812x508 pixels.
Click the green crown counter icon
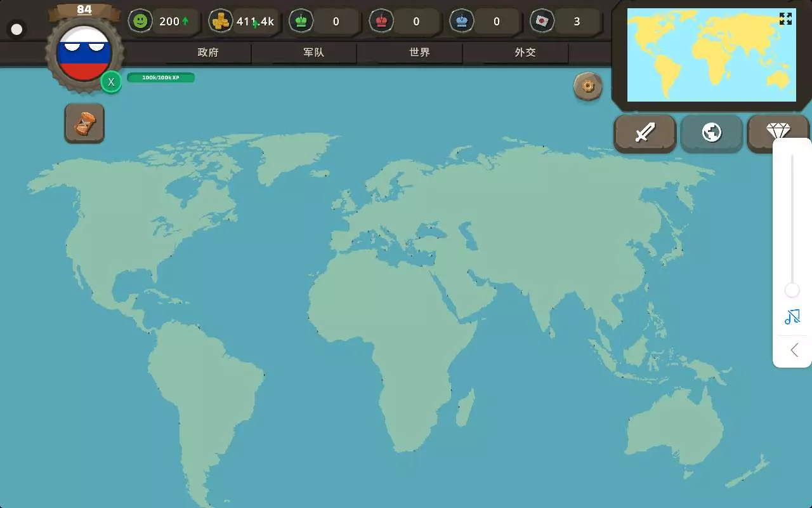point(301,21)
